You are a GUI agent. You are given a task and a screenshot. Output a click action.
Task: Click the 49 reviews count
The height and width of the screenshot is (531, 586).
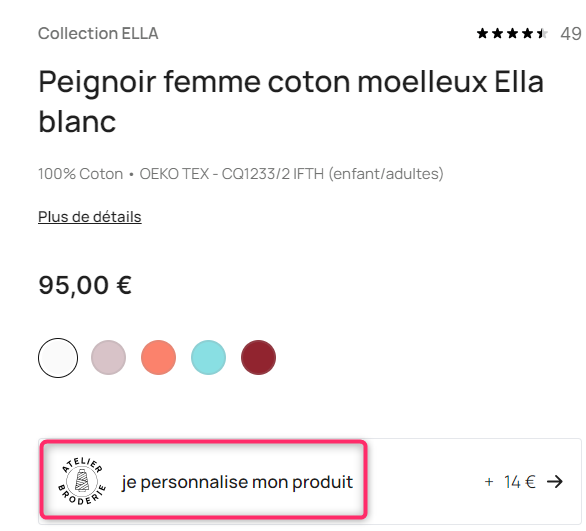(x=571, y=34)
